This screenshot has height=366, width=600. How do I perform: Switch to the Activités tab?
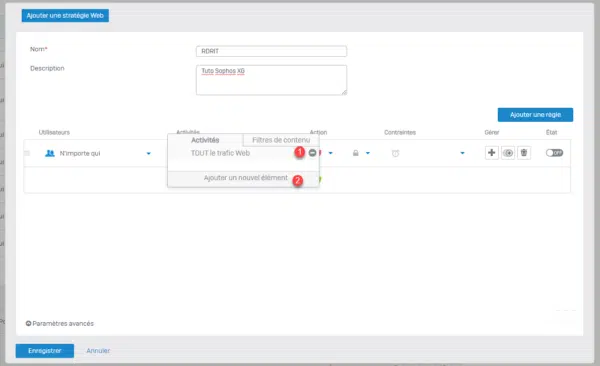[x=205, y=140]
